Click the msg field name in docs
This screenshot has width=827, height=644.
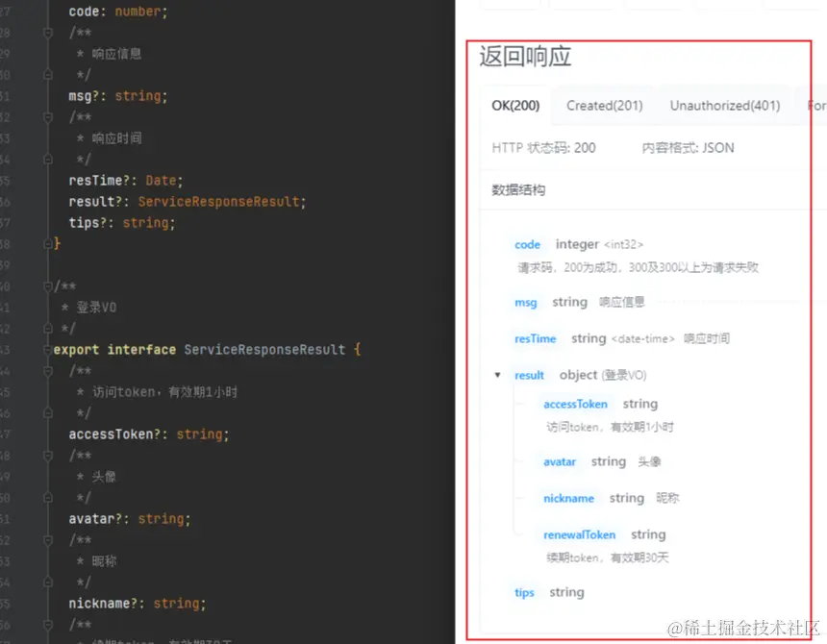pyautogui.click(x=526, y=303)
